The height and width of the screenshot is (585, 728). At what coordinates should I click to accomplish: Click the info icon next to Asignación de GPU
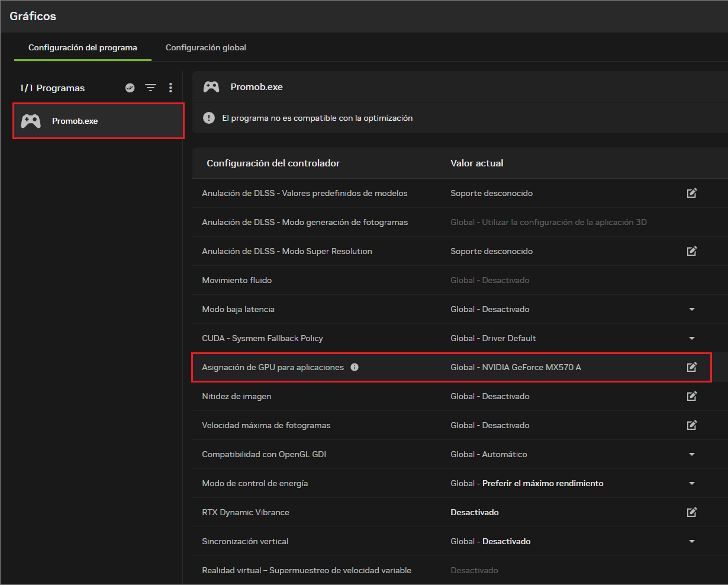tap(355, 367)
